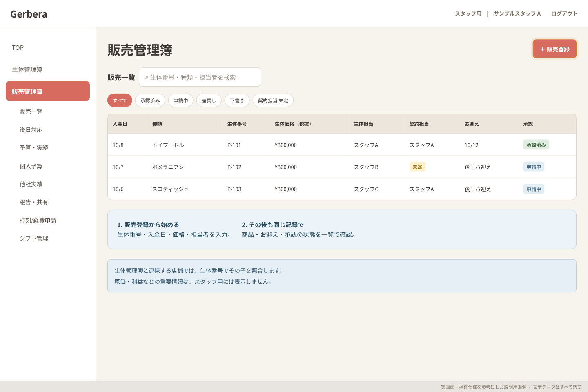Screen dimensions: 588x392
Task: Click the 承認済み badge on P-101
Action: (x=536, y=145)
